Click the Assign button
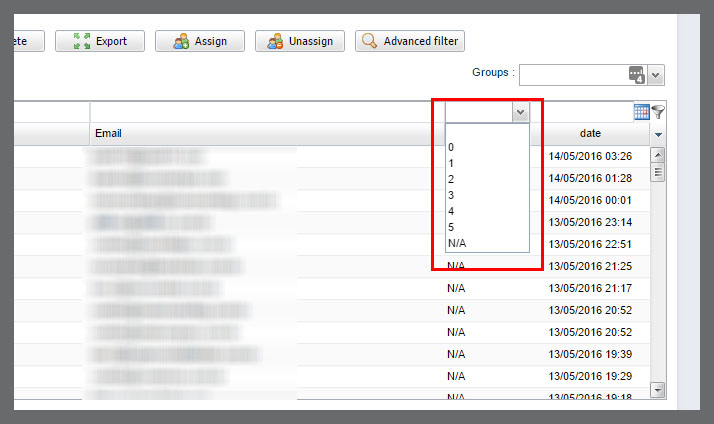This screenshot has height=424, width=714. click(199, 41)
